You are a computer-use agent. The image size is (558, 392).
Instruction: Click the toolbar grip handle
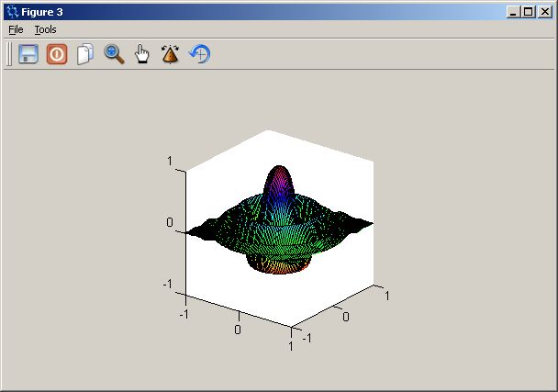coord(9,54)
